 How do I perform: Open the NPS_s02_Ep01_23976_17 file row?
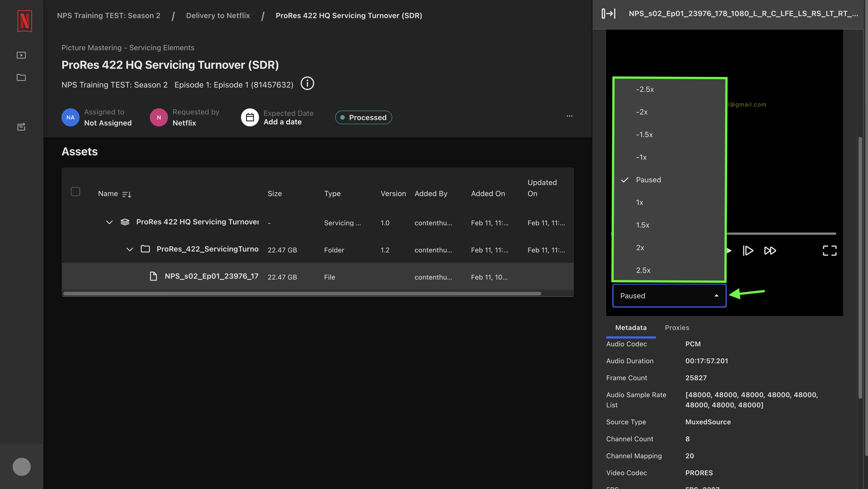(x=318, y=277)
